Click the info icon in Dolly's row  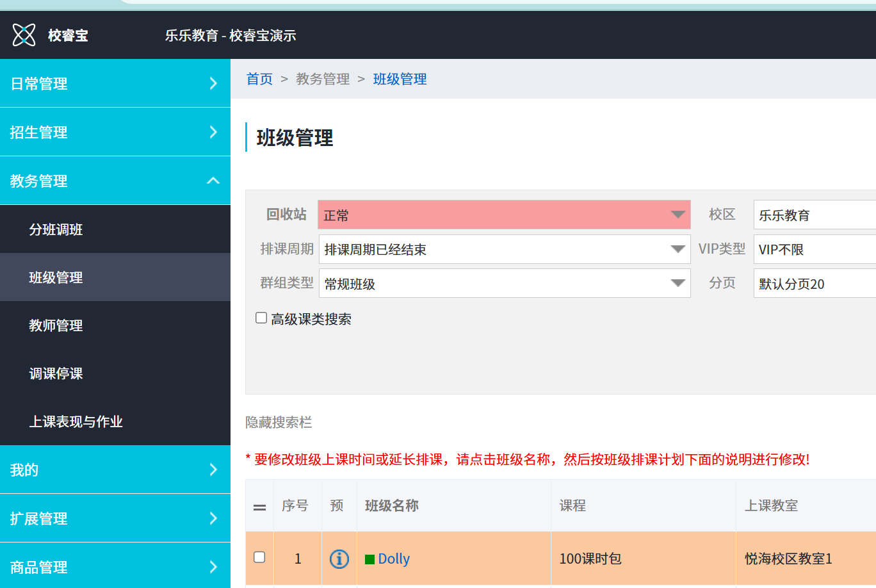point(339,559)
